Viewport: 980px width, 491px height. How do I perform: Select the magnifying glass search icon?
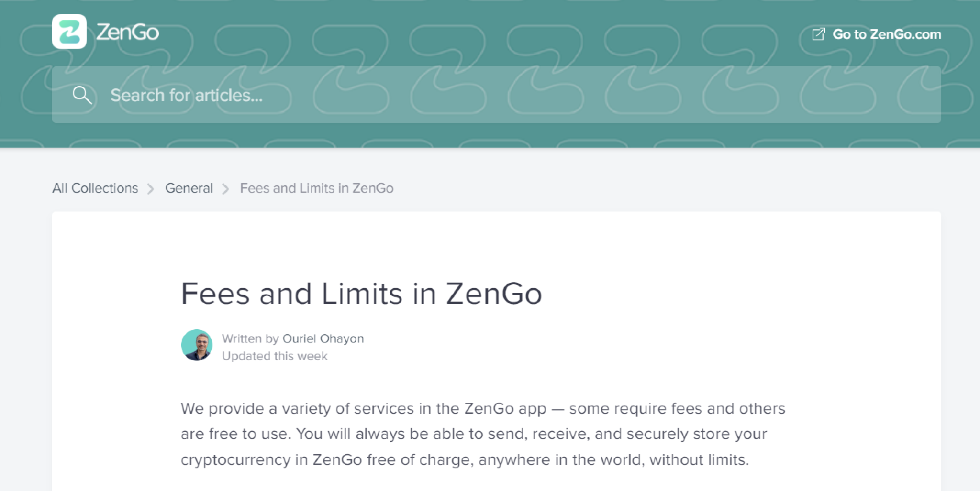tap(82, 95)
